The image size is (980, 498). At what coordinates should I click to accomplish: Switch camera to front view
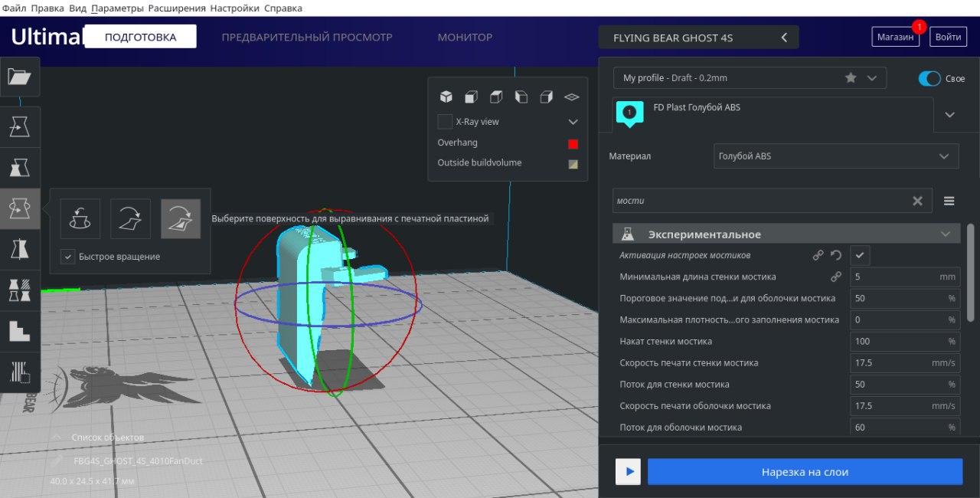point(471,97)
